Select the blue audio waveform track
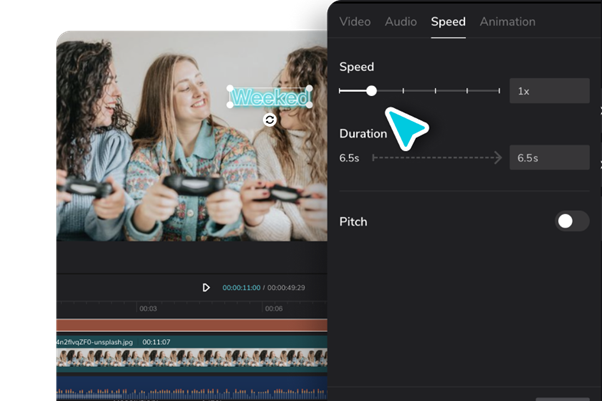Screen dimensions: 602x401 [192, 388]
